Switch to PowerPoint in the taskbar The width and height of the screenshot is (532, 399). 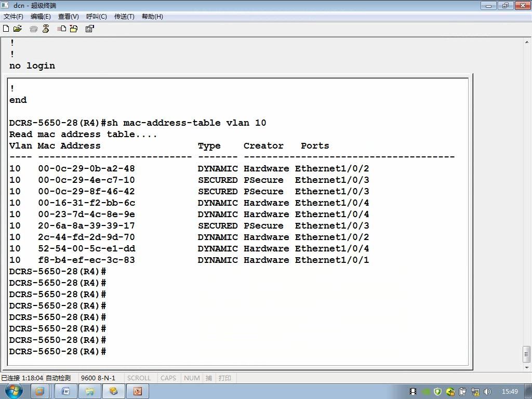(x=137, y=392)
